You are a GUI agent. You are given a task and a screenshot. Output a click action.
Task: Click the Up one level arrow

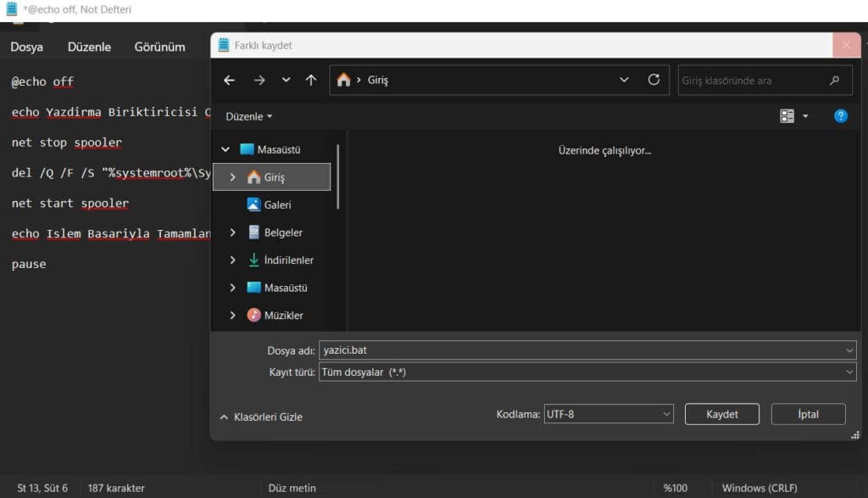[311, 80]
